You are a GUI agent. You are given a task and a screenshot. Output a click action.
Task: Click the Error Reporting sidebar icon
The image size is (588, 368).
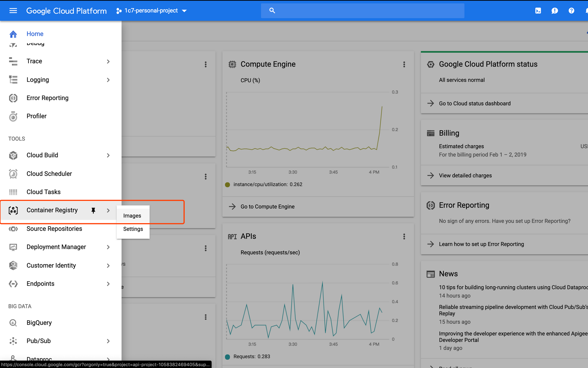tap(13, 98)
